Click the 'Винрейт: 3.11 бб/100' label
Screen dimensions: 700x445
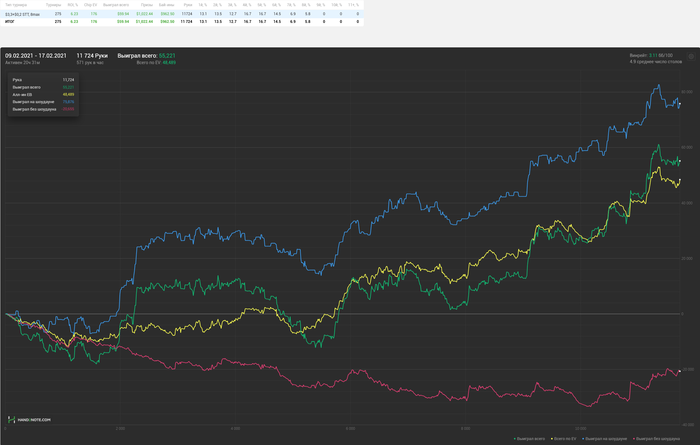pyautogui.click(x=651, y=55)
